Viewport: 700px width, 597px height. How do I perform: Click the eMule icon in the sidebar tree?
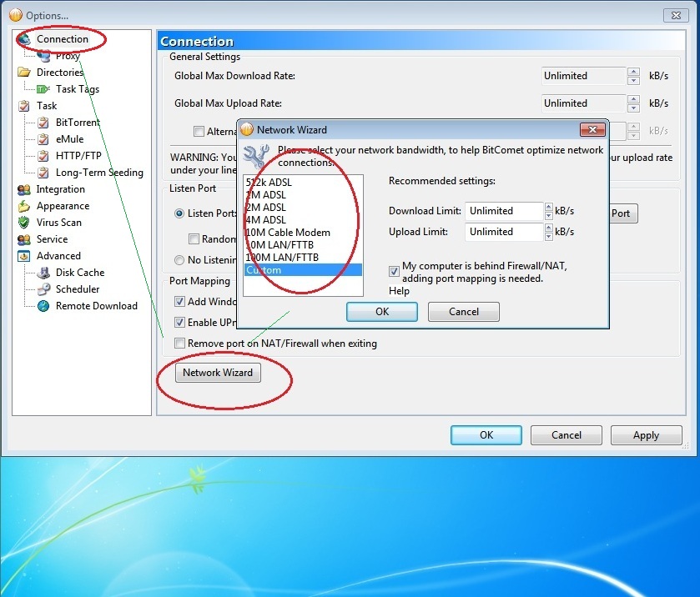tap(43, 139)
